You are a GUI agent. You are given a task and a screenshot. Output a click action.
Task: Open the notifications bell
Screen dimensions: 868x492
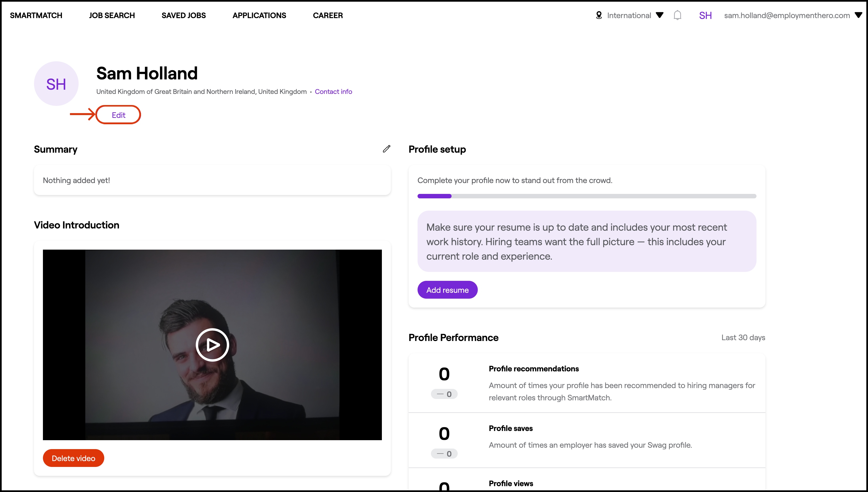click(x=677, y=15)
